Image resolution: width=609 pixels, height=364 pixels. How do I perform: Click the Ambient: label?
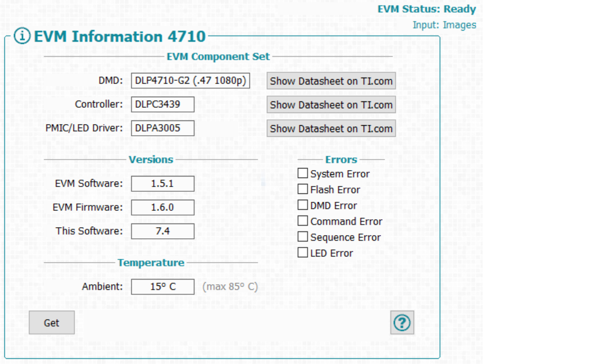[x=102, y=286]
